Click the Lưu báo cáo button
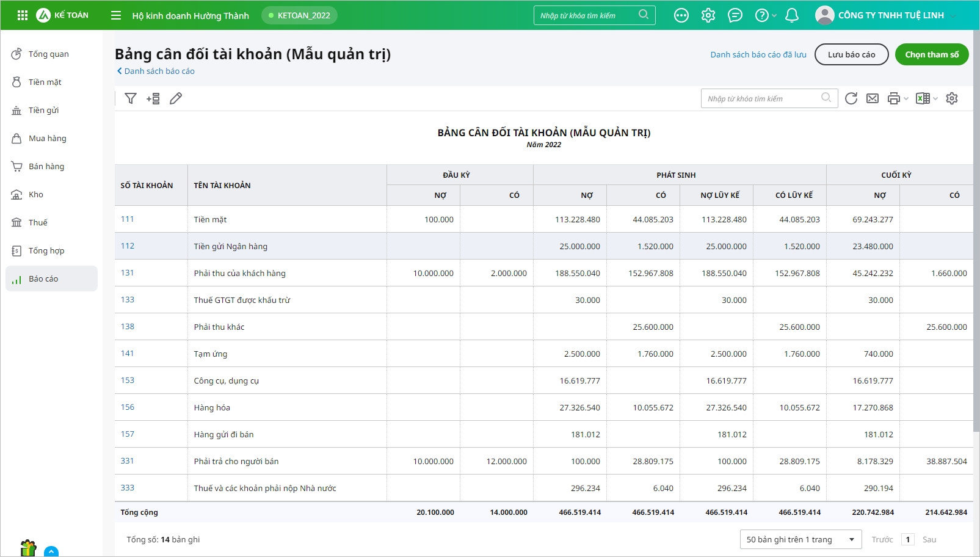This screenshot has height=557, width=980. (851, 54)
